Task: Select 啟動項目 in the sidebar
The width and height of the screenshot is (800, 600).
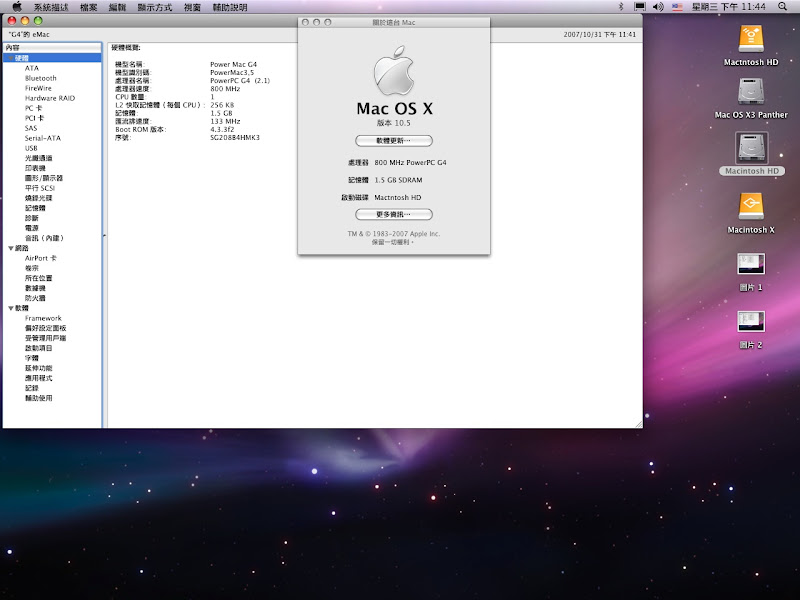Action: click(39, 348)
